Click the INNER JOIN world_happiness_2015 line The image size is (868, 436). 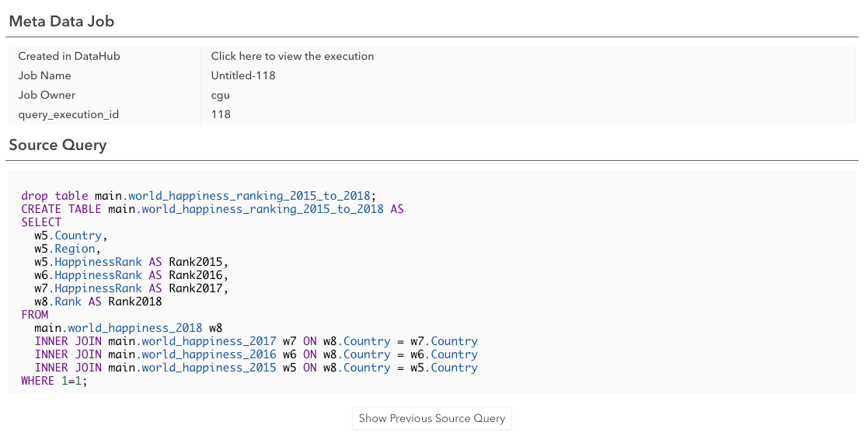coord(256,368)
